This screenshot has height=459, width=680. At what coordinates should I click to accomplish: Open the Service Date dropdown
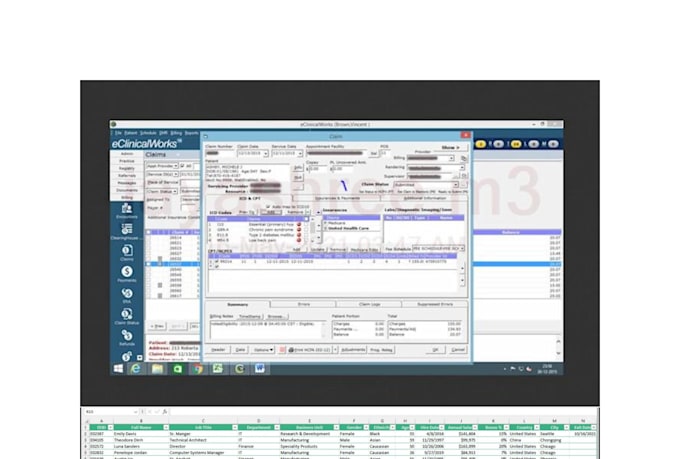pyautogui.click(x=300, y=154)
